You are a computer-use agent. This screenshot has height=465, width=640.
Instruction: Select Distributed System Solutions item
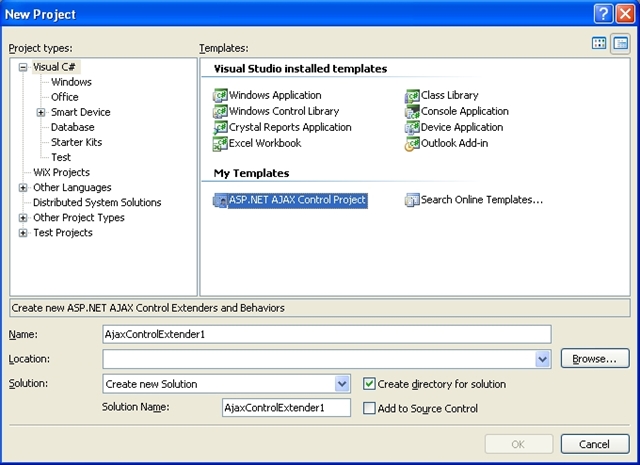pyautogui.click(x=97, y=202)
